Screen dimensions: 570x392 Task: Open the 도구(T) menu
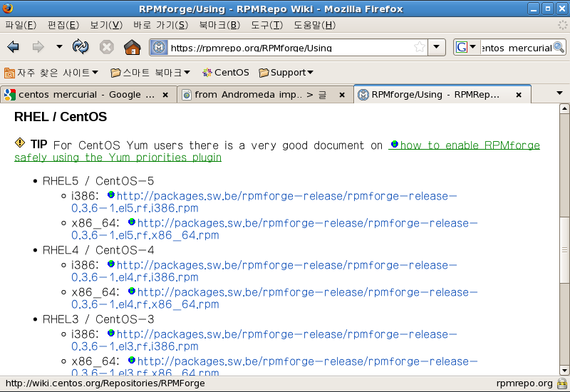[266, 25]
